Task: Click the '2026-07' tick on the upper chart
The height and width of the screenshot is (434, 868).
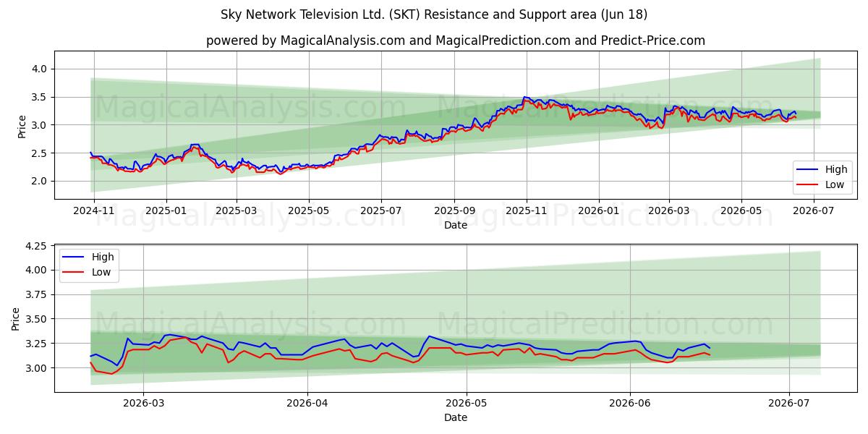Action: click(x=814, y=210)
